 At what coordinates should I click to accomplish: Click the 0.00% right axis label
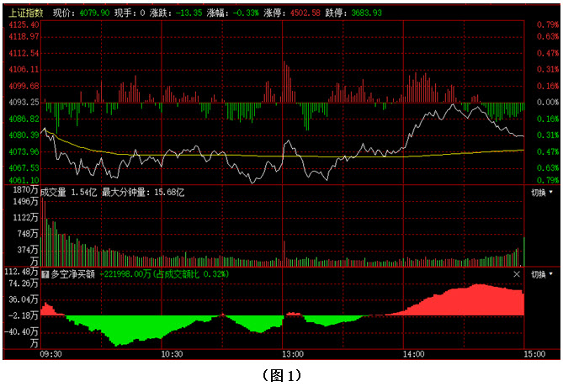[547, 102]
